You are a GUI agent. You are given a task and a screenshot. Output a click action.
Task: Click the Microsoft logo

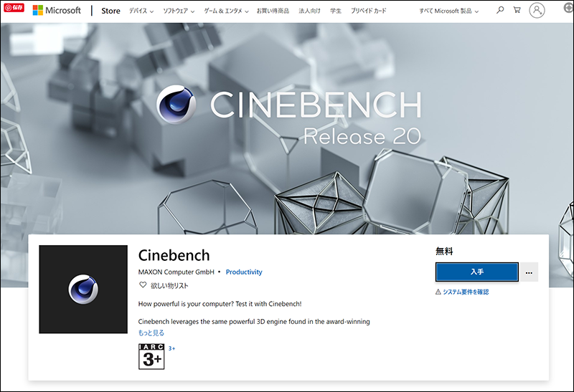(x=57, y=11)
